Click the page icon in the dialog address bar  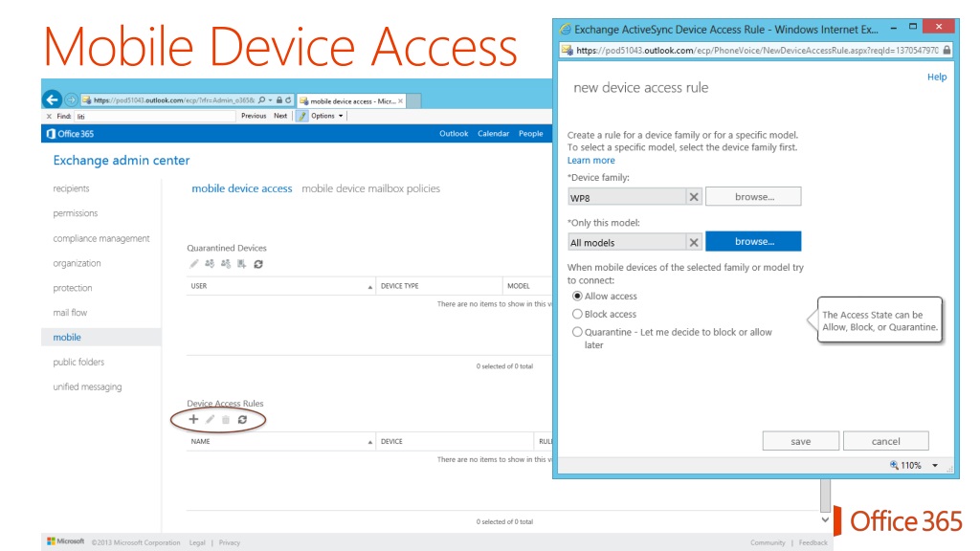coord(567,50)
